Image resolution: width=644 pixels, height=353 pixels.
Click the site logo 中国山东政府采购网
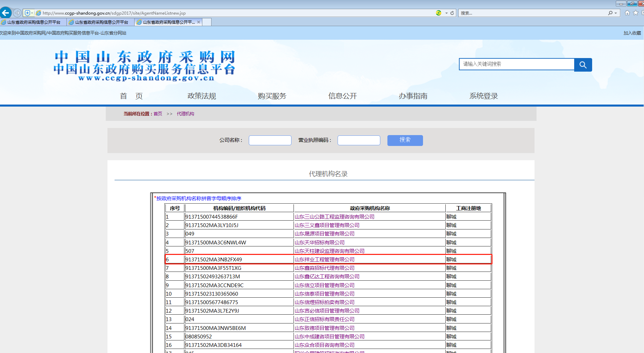coord(144,66)
